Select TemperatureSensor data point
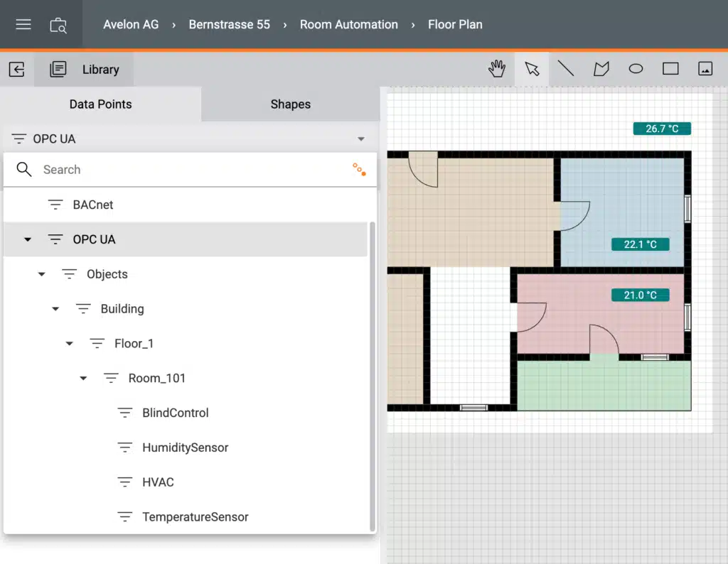The width and height of the screenshot is (728, 564). tap(195, 517)
